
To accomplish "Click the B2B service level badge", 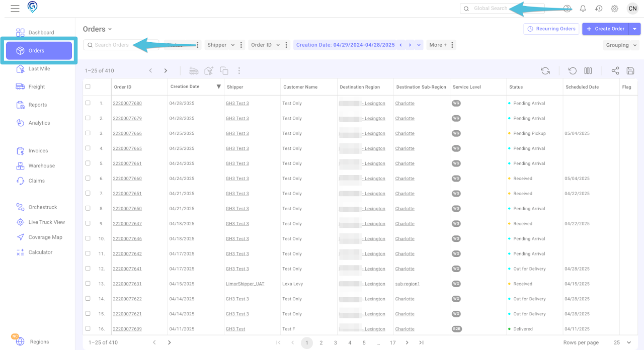I will tap(456, 329).
